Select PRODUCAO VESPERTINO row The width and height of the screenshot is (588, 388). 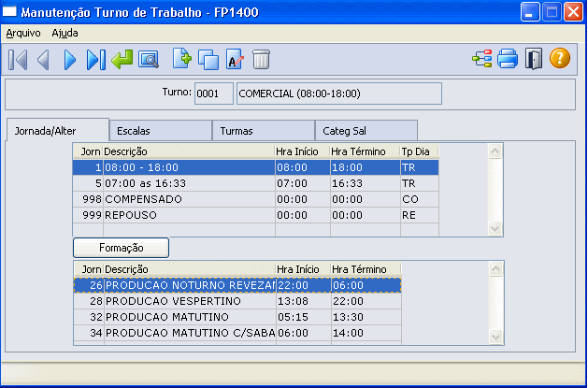coord(237,301)
